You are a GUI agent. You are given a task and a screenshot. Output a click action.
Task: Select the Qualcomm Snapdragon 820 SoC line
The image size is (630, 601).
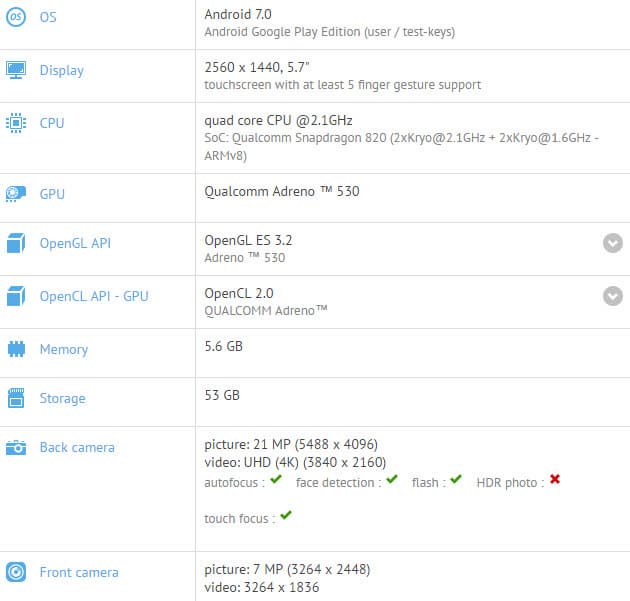coord(401,147)
